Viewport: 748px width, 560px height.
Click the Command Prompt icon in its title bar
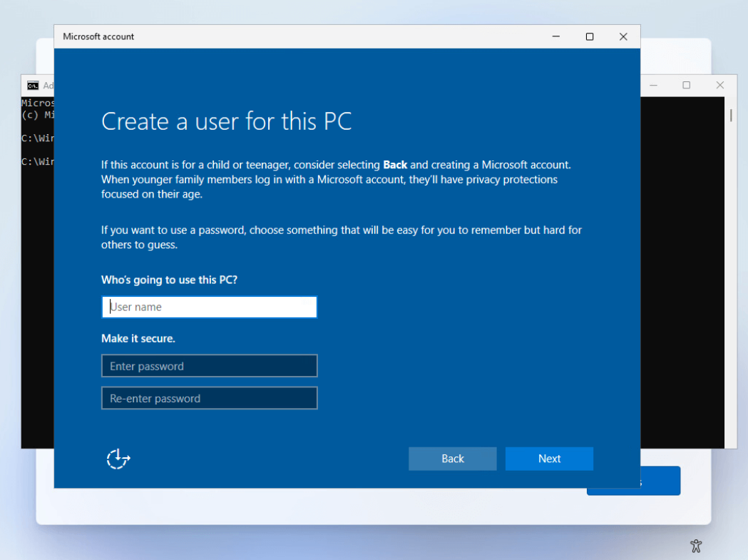[33, 86]
